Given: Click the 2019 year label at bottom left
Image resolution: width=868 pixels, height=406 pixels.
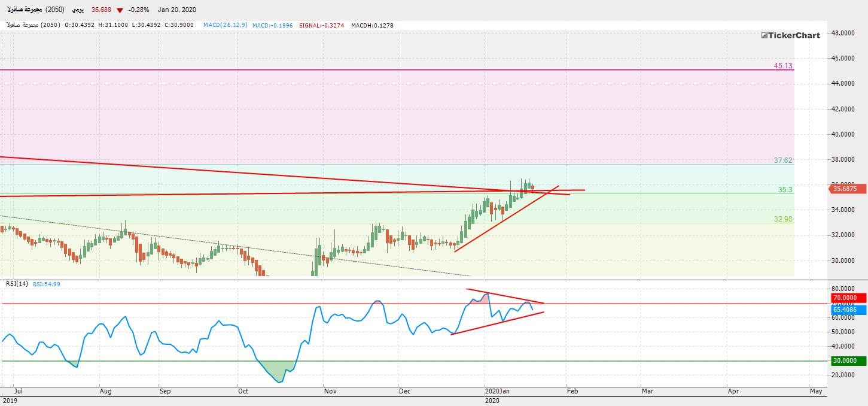Looking at the screenshot, I should pos(9,399).
